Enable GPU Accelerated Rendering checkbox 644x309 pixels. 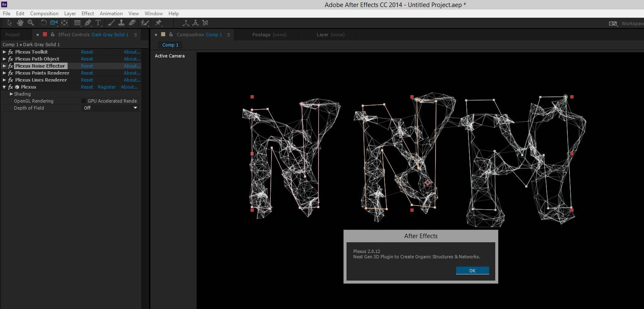(x=84, y=101)
